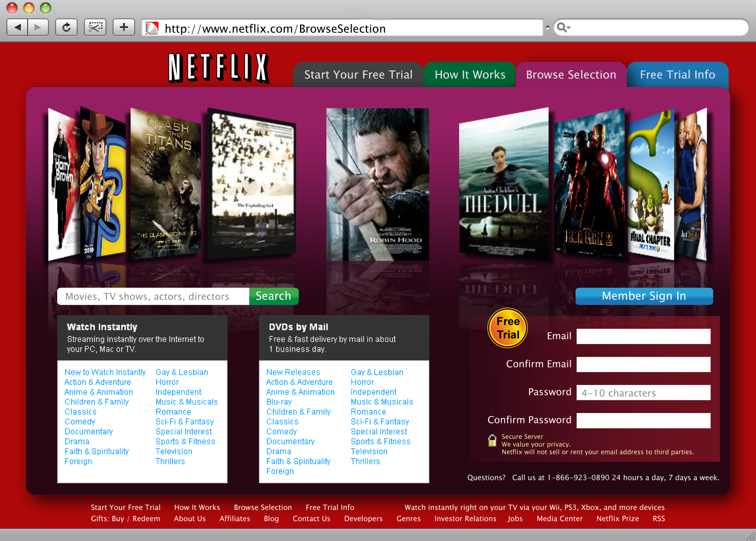Open DVDs by Mail Television genre
The width and height of the screenshot is (756, 541).
point(369,451)
